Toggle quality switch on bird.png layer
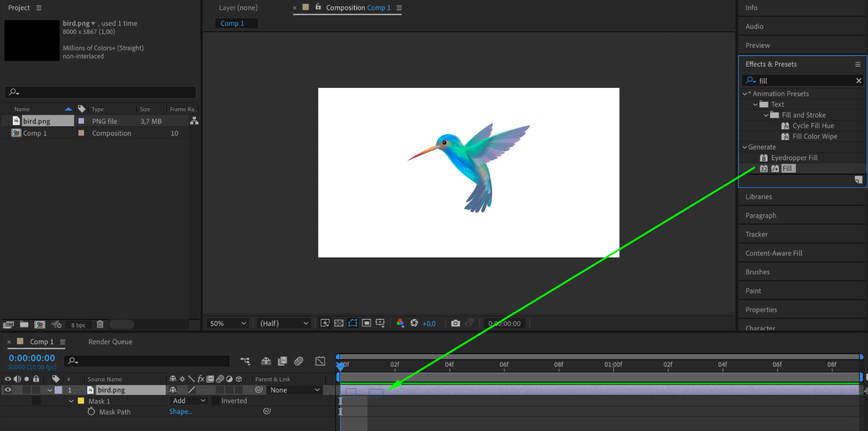This screenshot has width=868, height=431. [191, 390]
